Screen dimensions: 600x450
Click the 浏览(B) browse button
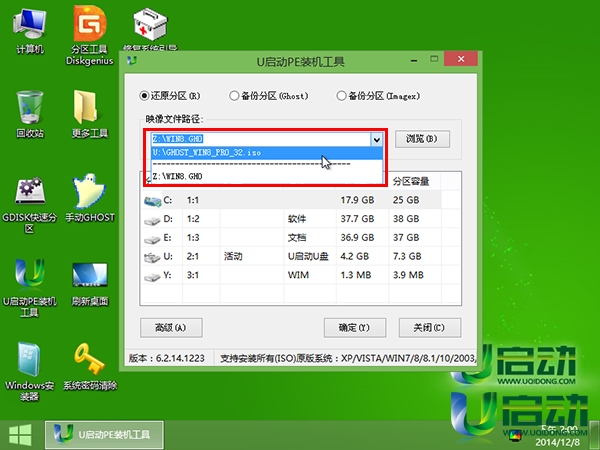pyautogui.click(x=422, y=139)
